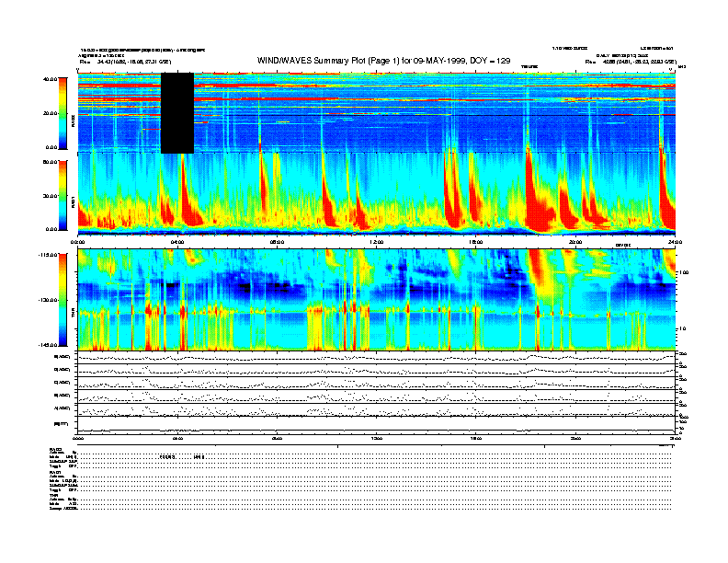Click the 04:00 tick on the bottom line-plot axis

pos(177,438)
